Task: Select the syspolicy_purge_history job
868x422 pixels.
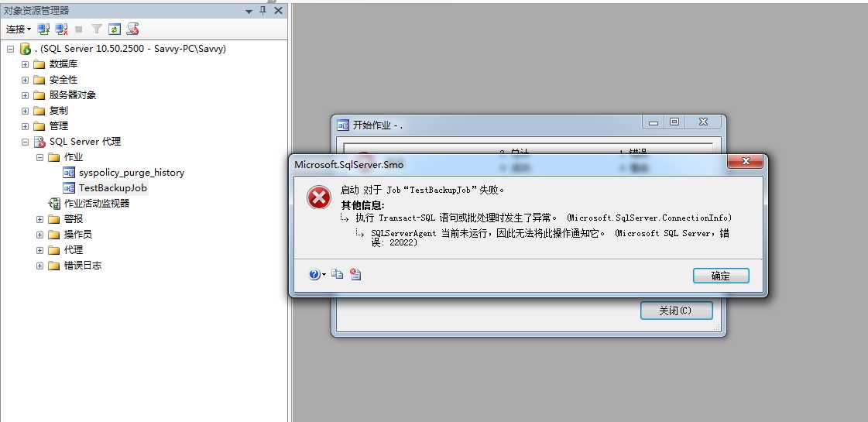Action: (131, 172)
